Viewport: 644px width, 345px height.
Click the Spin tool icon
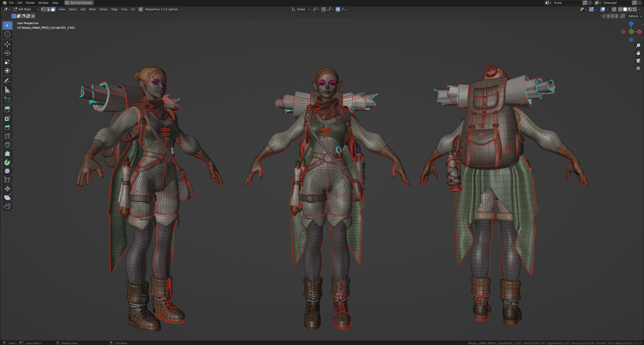7,163
